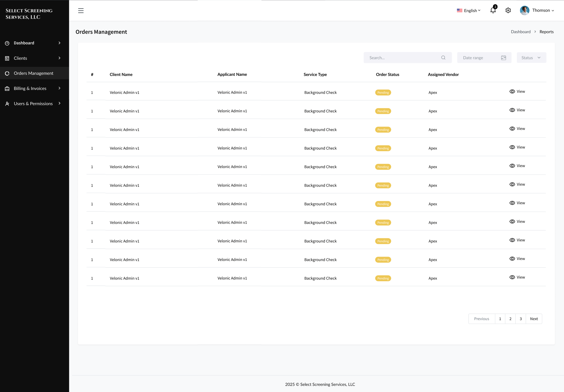Click the Next pagination button
The image size is (564, 392).
tap(534, 319)
